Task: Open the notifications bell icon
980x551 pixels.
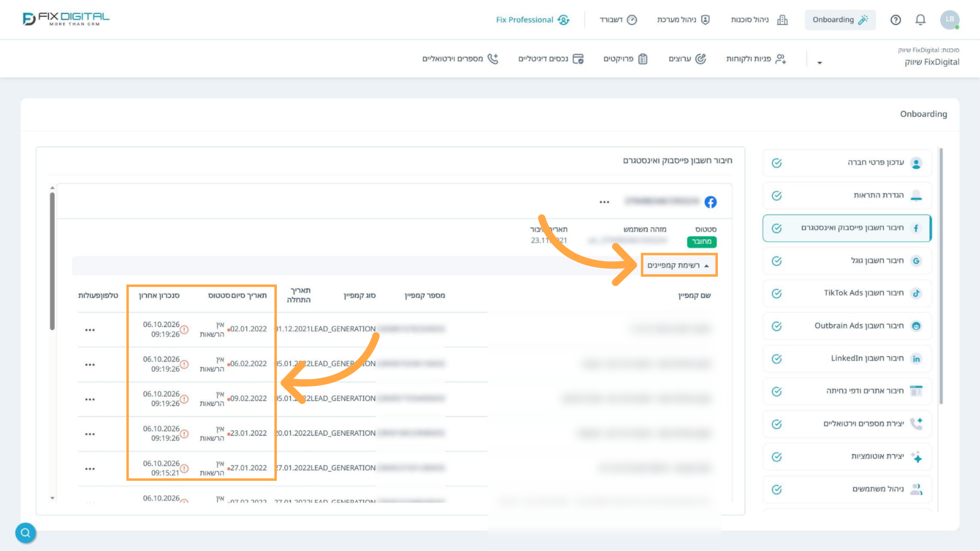Action: pyautogui.click(x=920, y=20)
